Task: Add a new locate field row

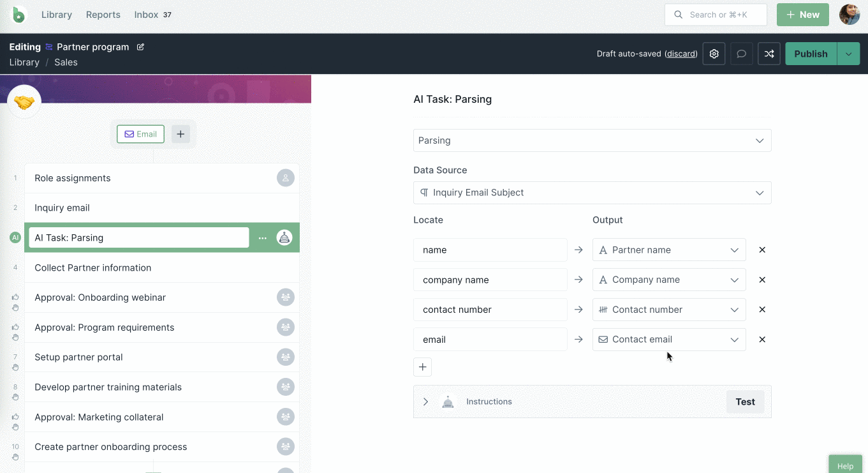Action: tap(422, 367)
